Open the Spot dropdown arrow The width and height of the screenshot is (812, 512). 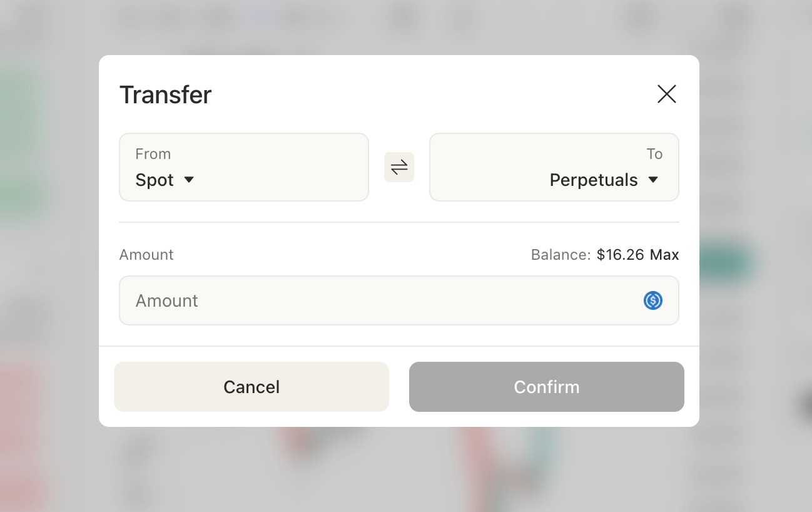189,180
